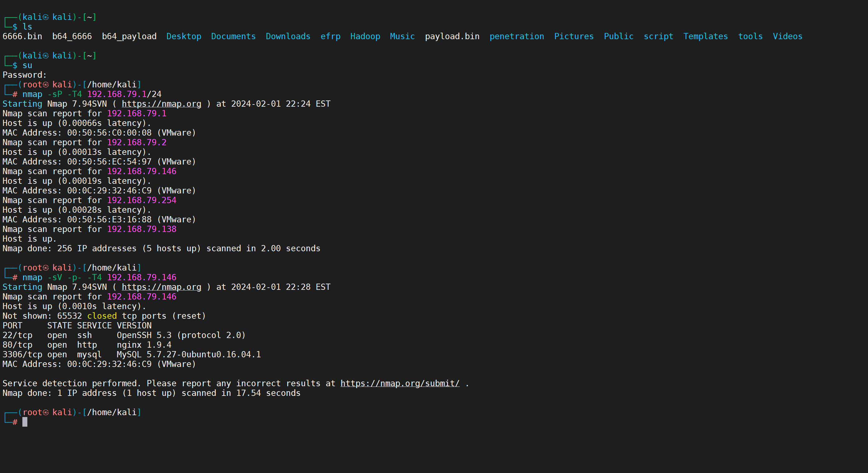Click the SERVICE column header
Image resolution: width=868 pixels, height=473 pixels.
(94, 326)
